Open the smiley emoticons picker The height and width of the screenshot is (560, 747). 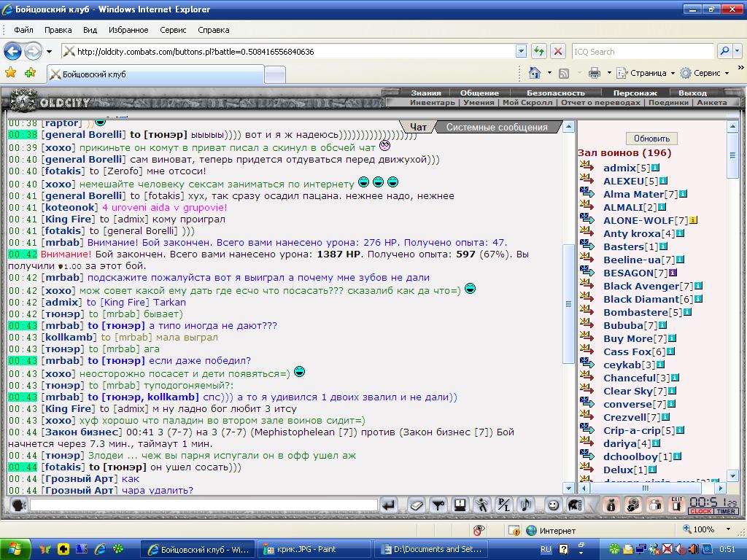[553, 505]
